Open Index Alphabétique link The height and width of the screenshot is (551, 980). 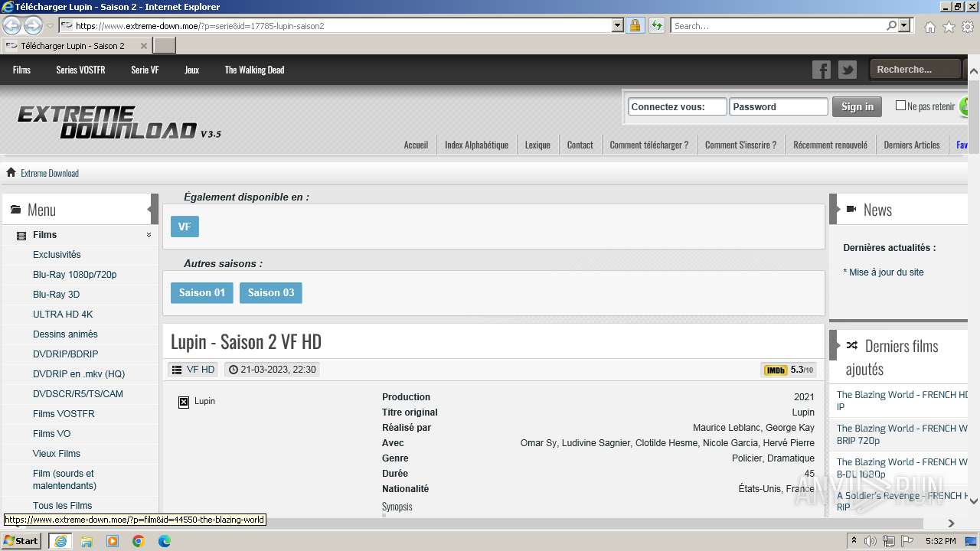476,145
